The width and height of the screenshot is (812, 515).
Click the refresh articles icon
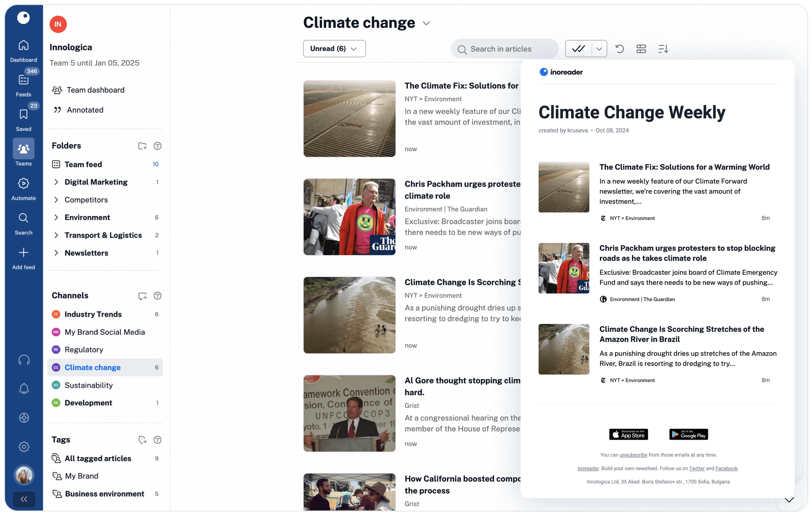620,49
